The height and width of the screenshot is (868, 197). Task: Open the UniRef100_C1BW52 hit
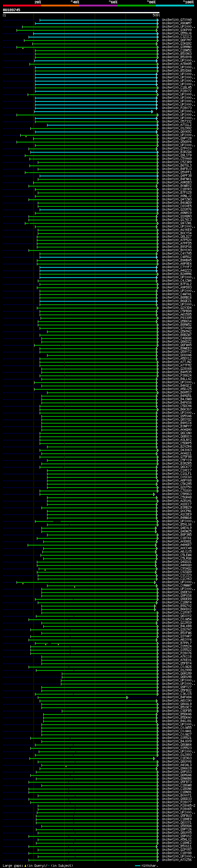click(177, 50)
